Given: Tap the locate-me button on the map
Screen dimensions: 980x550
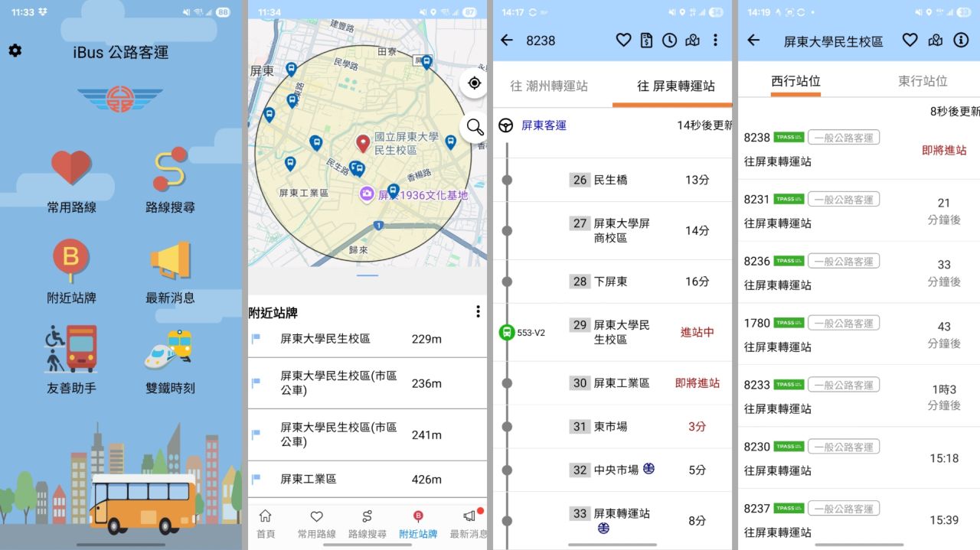Looking at the screenshot, I should click(474, 83).
